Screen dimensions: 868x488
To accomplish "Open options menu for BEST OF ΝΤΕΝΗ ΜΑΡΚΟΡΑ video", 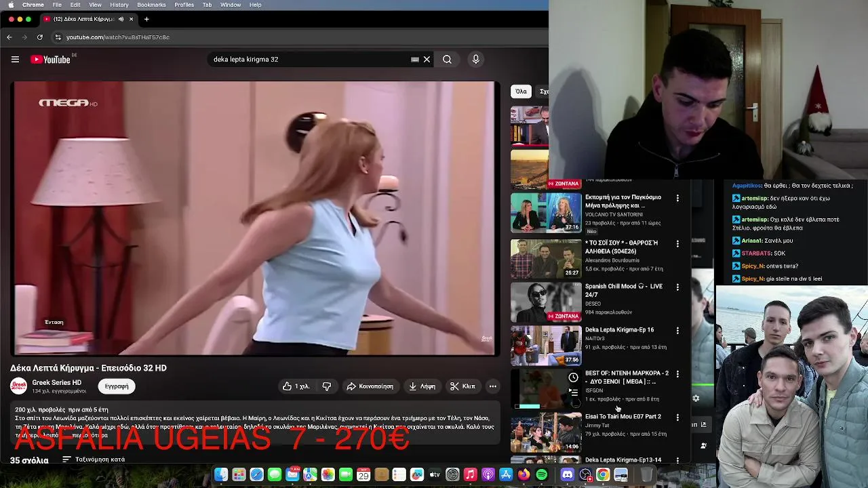I will [x=677, y=374].
